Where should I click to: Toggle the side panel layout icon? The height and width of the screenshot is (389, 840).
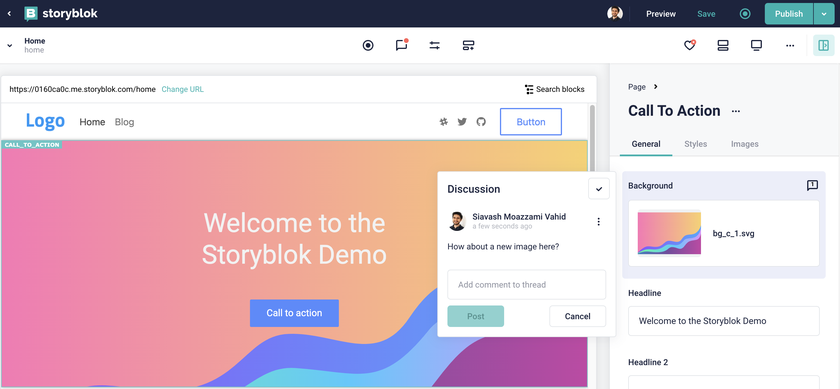(x=823, y=46)
